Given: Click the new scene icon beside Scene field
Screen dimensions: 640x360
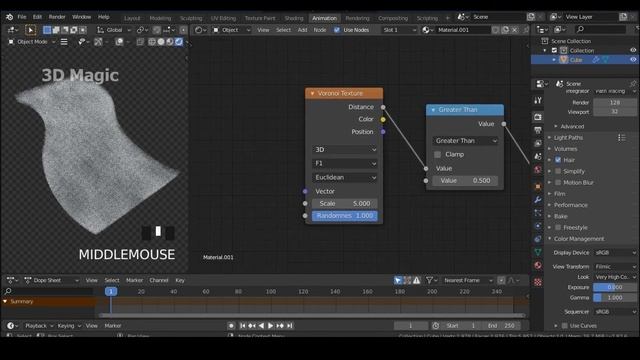Looking at the screenshot, I should (x=531, y=17).
